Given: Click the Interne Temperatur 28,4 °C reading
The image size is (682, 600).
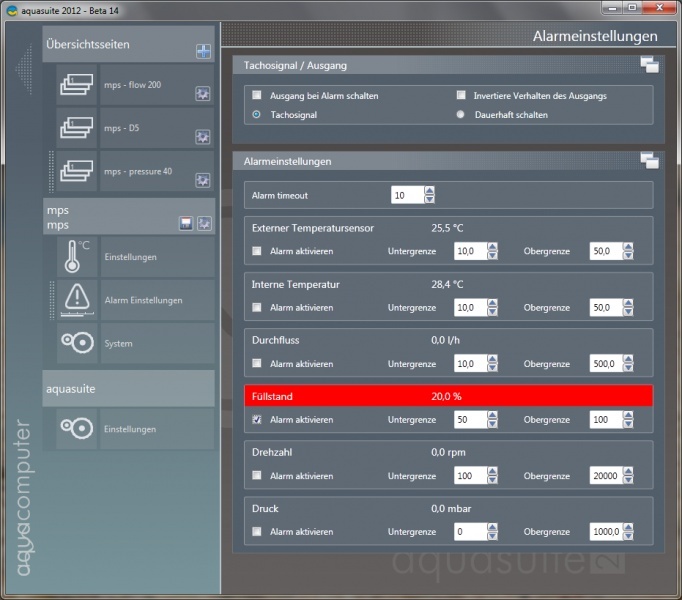Looking at the screenshot, I should point(447,284).
